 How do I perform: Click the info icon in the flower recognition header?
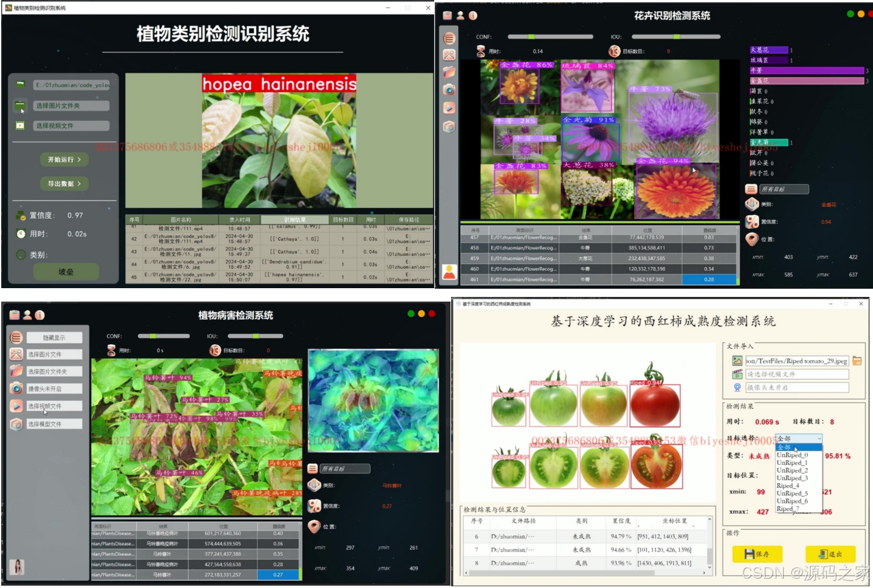tap(472, 15)
